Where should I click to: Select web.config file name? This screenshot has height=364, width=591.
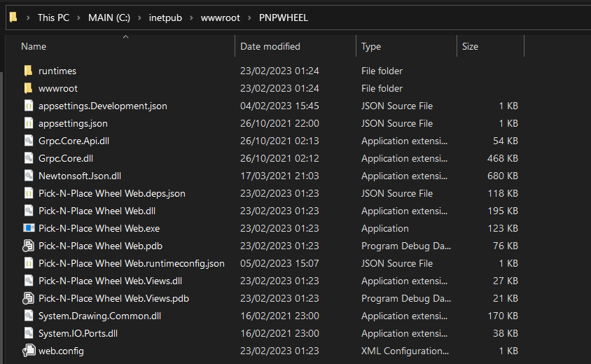pyautogui.click(x=61, y=351)
